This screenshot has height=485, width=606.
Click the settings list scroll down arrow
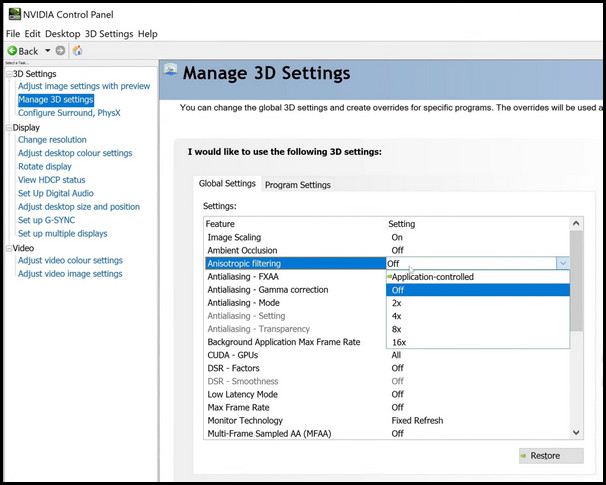click(576, 433)
